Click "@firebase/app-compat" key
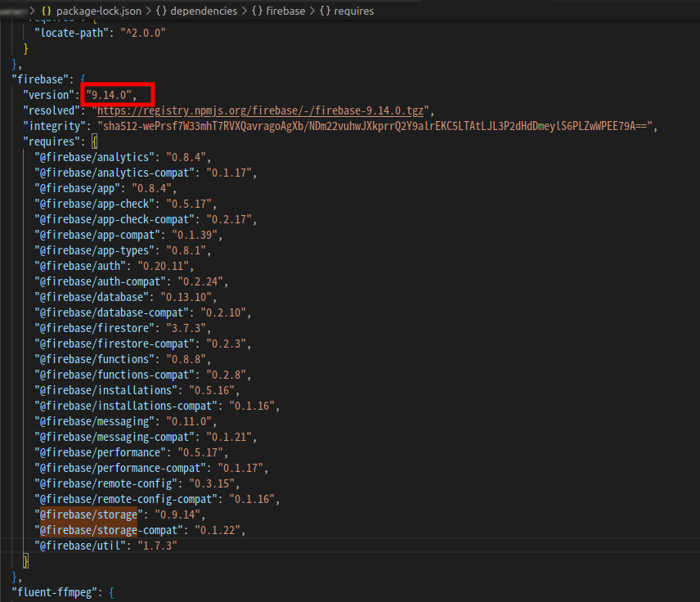This screenshot has height=602, width=700. pos(97,235)
